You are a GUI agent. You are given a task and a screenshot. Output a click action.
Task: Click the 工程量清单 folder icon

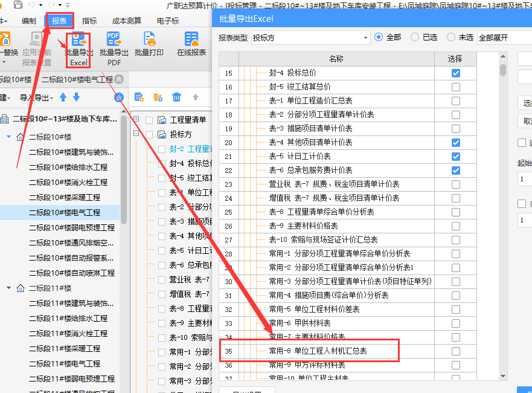click(162, 120)
